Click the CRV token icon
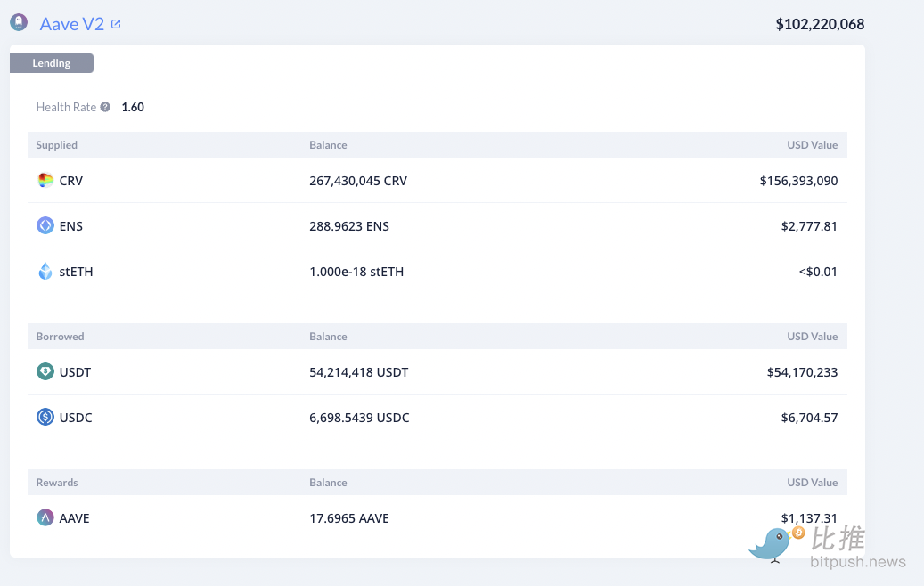 (x=45, y=181)
